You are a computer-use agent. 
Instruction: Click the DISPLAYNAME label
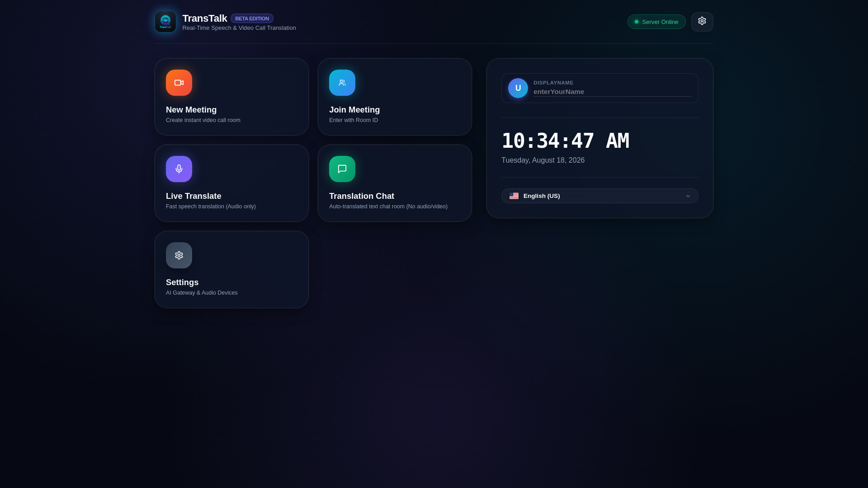(x=553, y=83)
